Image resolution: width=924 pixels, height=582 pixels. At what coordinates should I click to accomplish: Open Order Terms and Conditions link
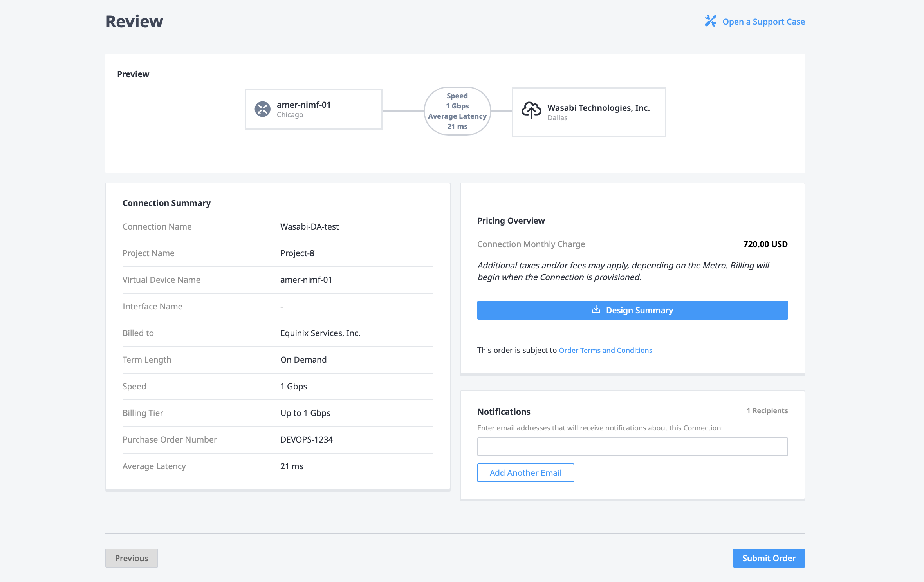click(605, 350)
